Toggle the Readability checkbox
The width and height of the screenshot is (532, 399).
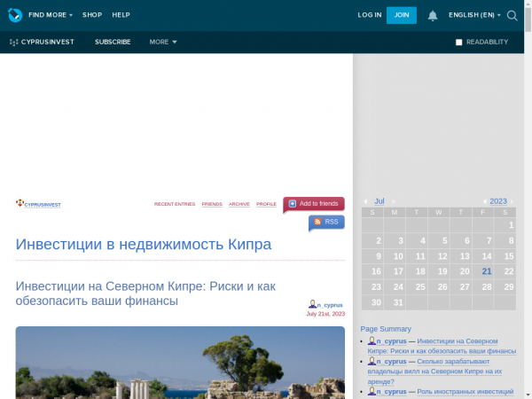458,42
